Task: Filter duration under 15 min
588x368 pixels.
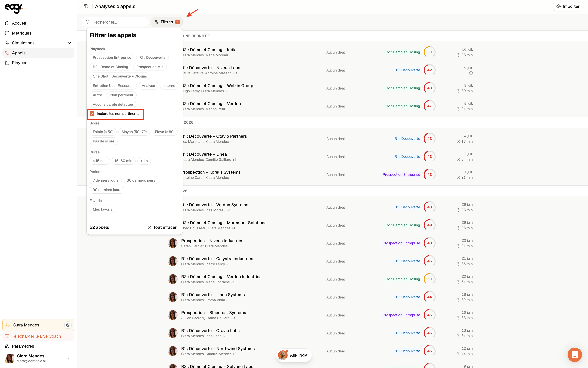Action: [x=99, y=161]
